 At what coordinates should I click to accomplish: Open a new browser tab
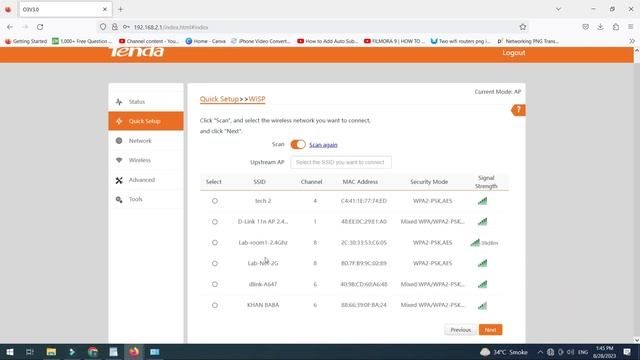[120, 9]
